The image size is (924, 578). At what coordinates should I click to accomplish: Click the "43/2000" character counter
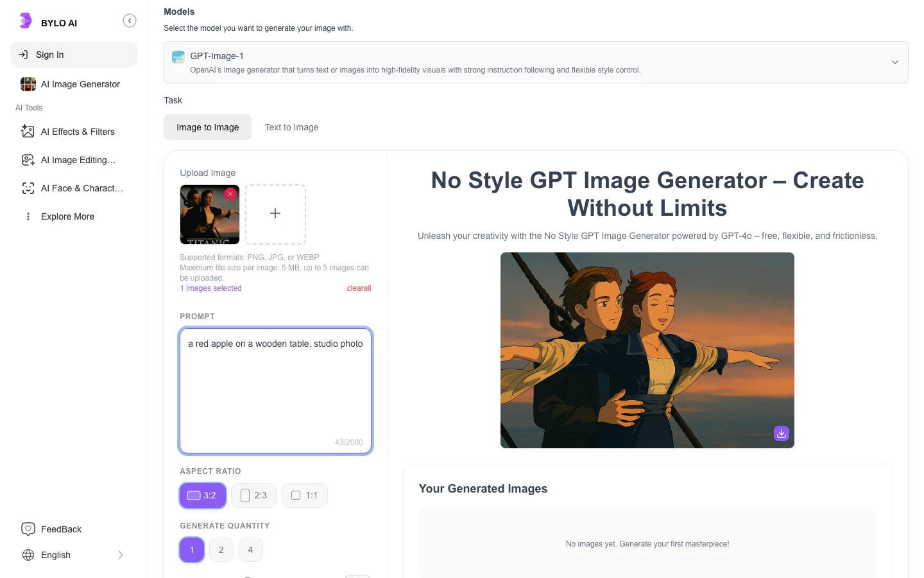pyautogui.click(x=348, y=442)
